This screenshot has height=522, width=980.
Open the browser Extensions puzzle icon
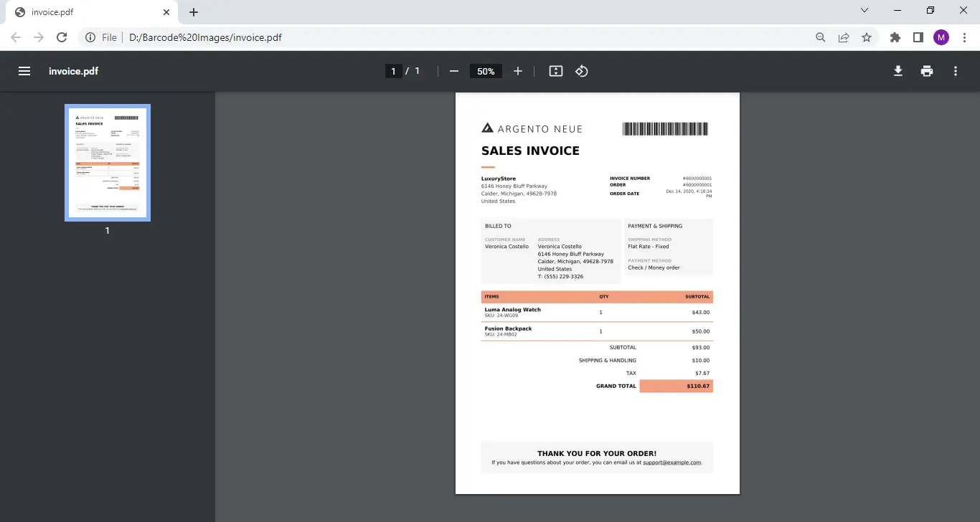895,37
